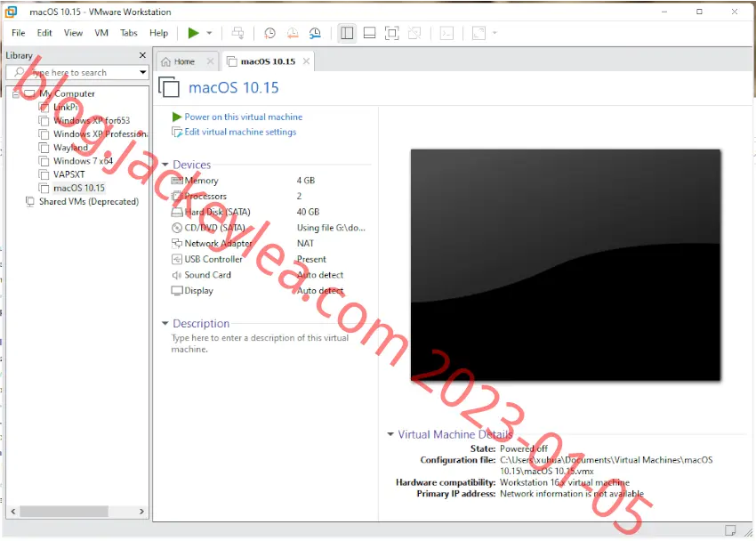Open the Snapshot Manager icon
This screenshot has height=541, width=756.
[315, 33]
